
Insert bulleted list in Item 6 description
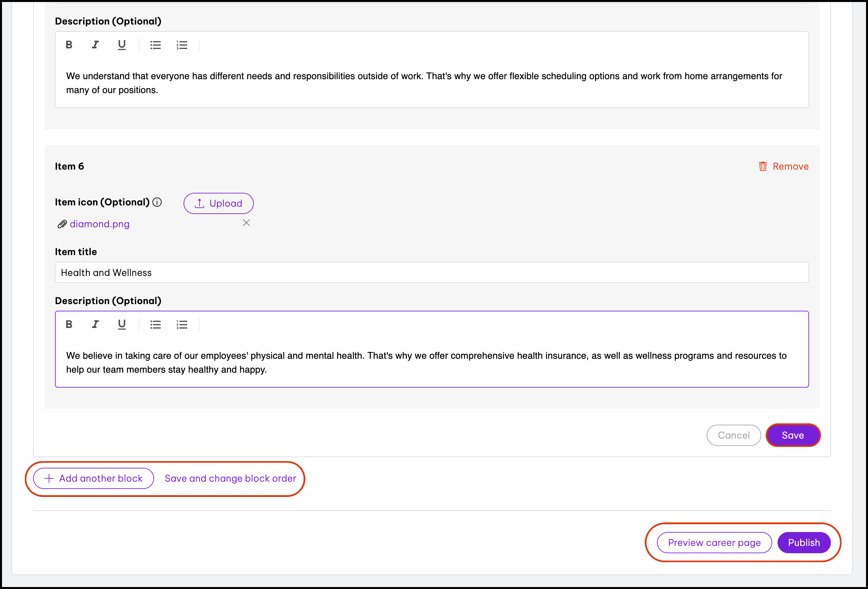point(155,325)
